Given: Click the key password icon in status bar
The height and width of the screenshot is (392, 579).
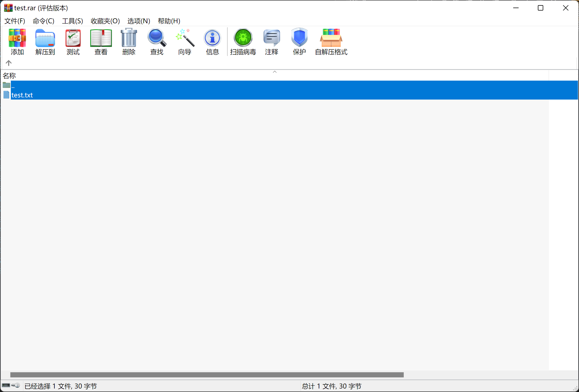Looking at the screenshot, I should click(16, 385).
